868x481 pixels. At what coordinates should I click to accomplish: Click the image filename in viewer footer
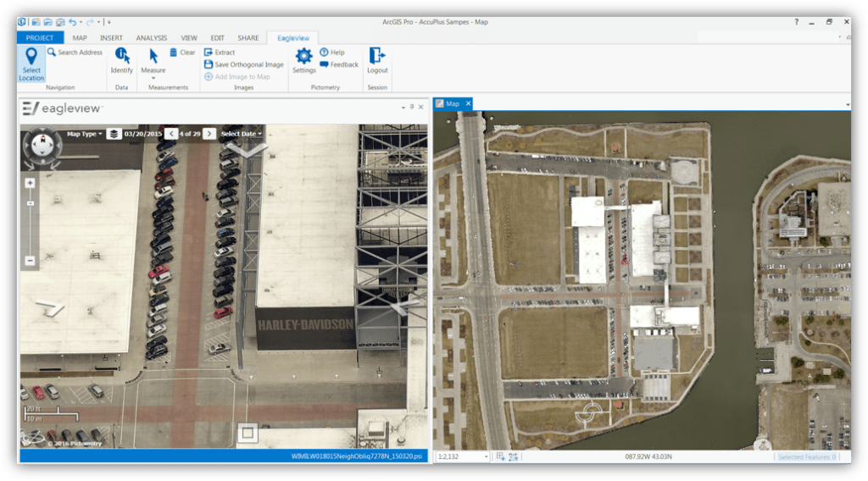pos(356,456)
